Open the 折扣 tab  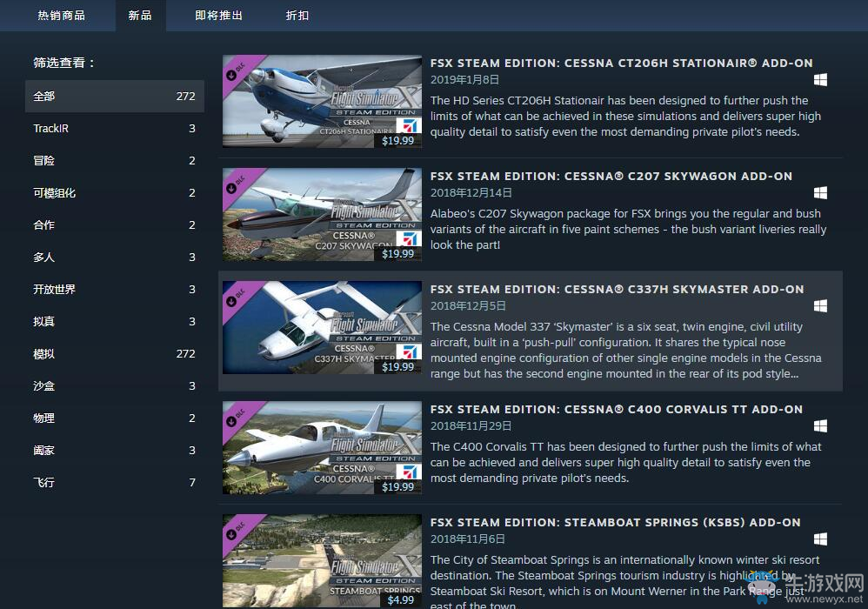click(x=297, y=16)
